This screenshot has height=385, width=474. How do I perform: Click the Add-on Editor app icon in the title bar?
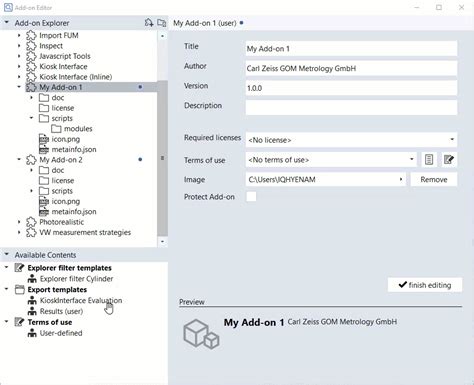8,7
